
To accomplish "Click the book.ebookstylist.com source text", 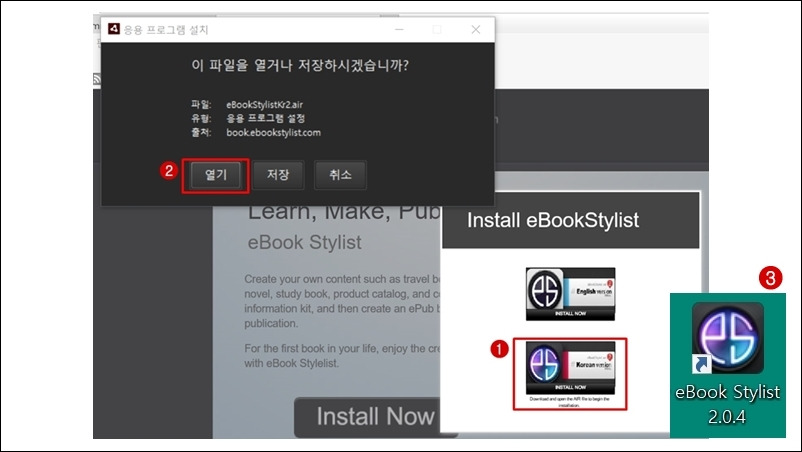I will [x=274, y=133].
